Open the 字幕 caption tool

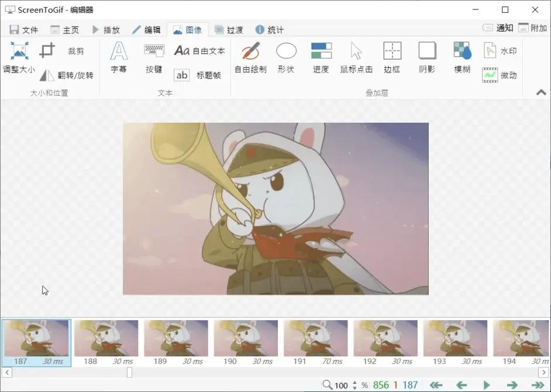coord(119,57)
